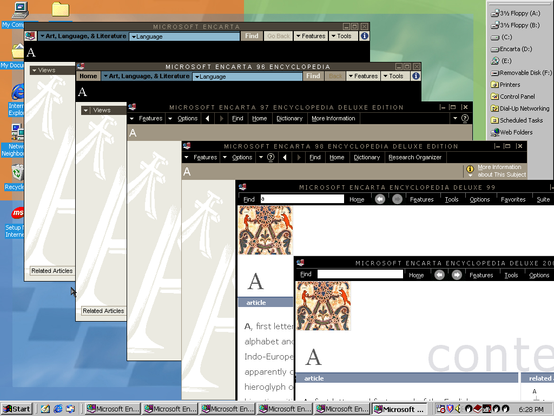The width and height of the screenshot is (554, 416).
Task: Click Related Articles in Encarta 96 window
Action: pyautogui.click(x=104, y=311)
